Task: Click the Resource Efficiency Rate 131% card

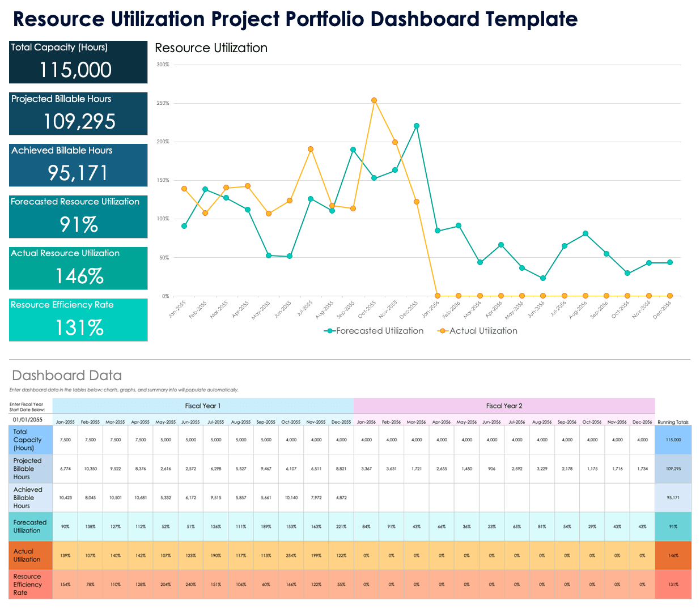Action: click(x=78, y=320)
